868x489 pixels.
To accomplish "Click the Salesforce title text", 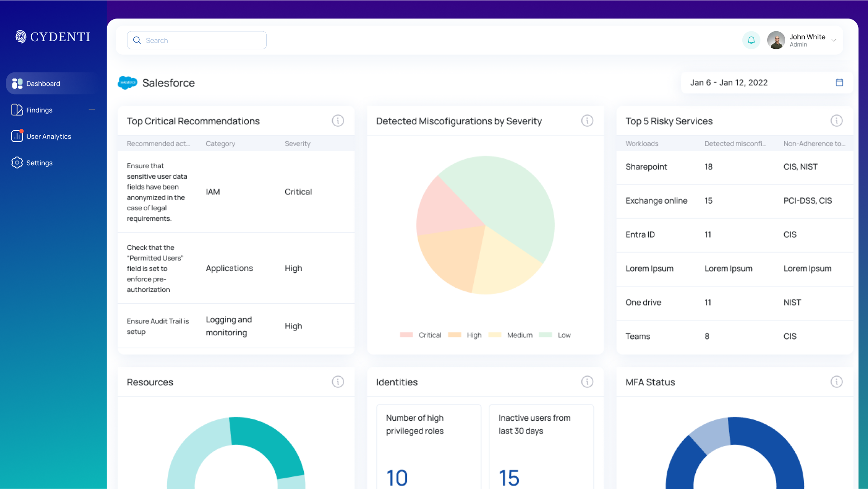I will coord(169,83).
